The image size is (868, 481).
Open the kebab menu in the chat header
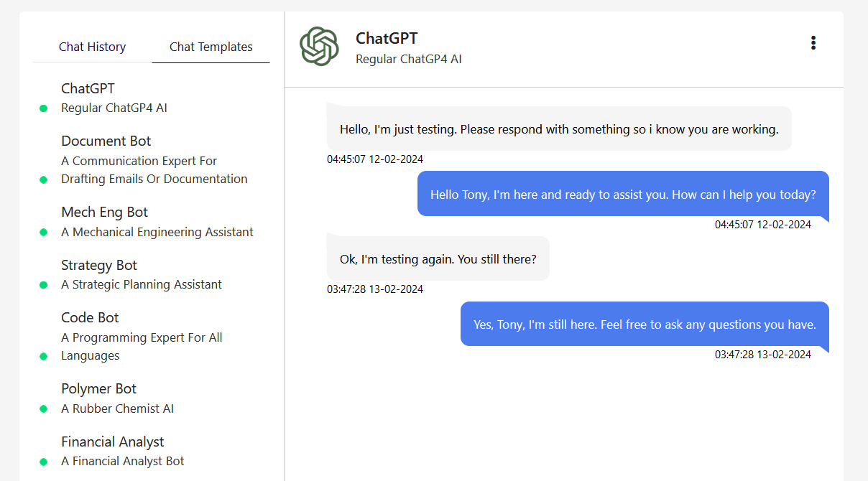pyautogui.click(x=813, y=42)
